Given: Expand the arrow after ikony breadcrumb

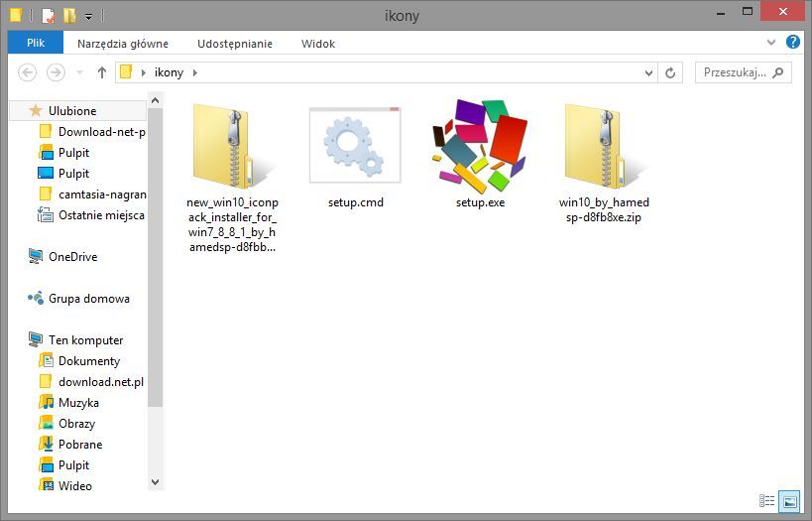Looking at the screenshot, I should tap(195, 72).
